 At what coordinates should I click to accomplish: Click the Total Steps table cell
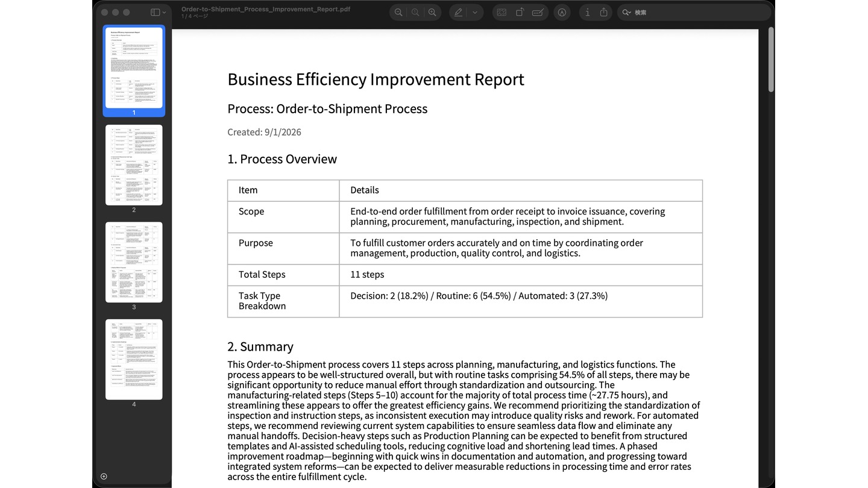point(283,275)
